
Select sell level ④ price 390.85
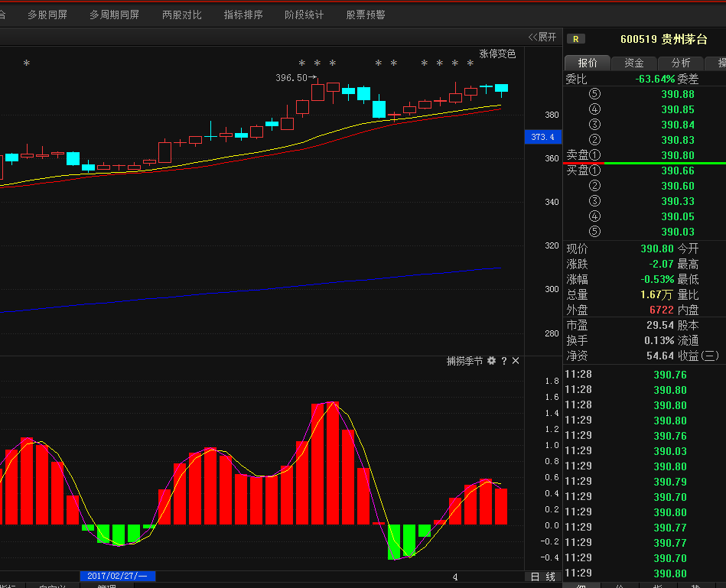[x=677, y=109]
